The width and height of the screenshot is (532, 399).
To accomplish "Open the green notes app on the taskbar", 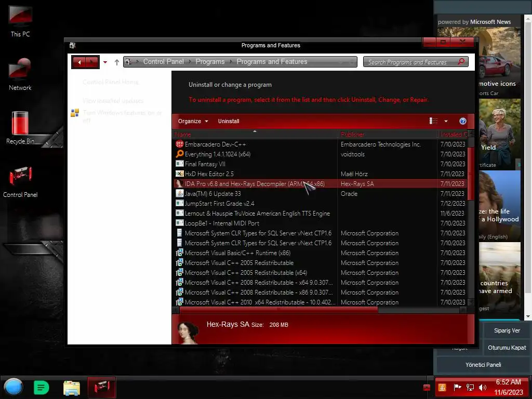I will tap(42, 387).
